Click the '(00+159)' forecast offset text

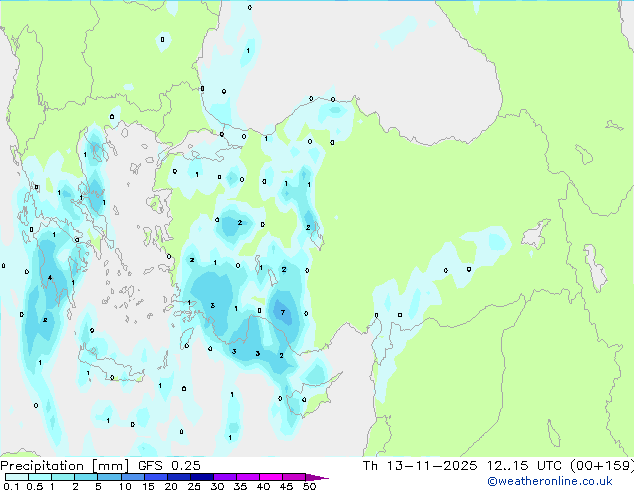pos(602,466)
